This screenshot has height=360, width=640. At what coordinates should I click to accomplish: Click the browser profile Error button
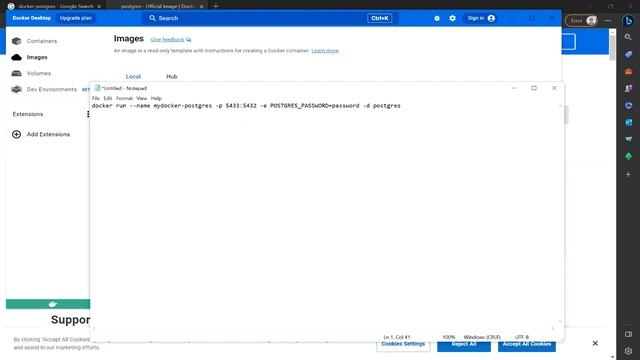coord(582,20)
